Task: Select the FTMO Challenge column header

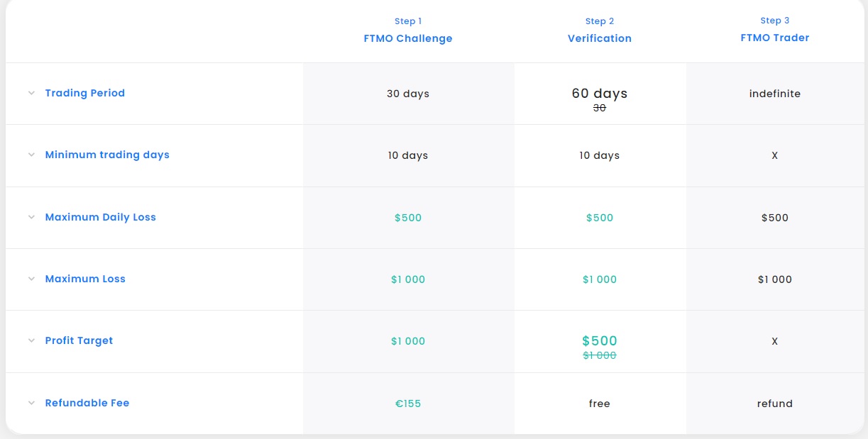Action: pyautogui.click(x=407, y=38)
